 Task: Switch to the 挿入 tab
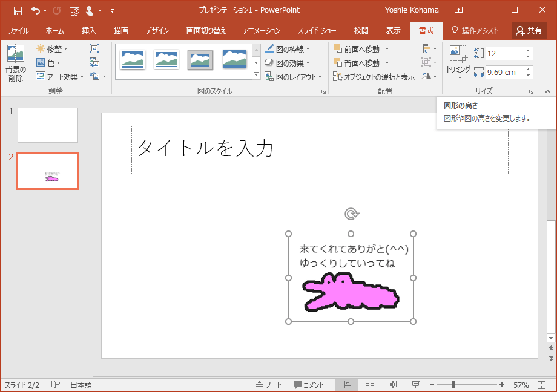pyautogui.click(x=89, y=31)
